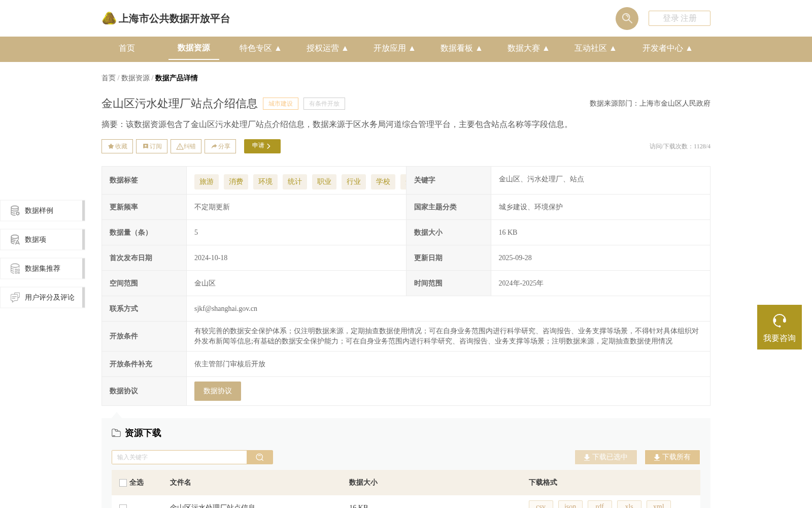Select the 职业 data tag

324,182
